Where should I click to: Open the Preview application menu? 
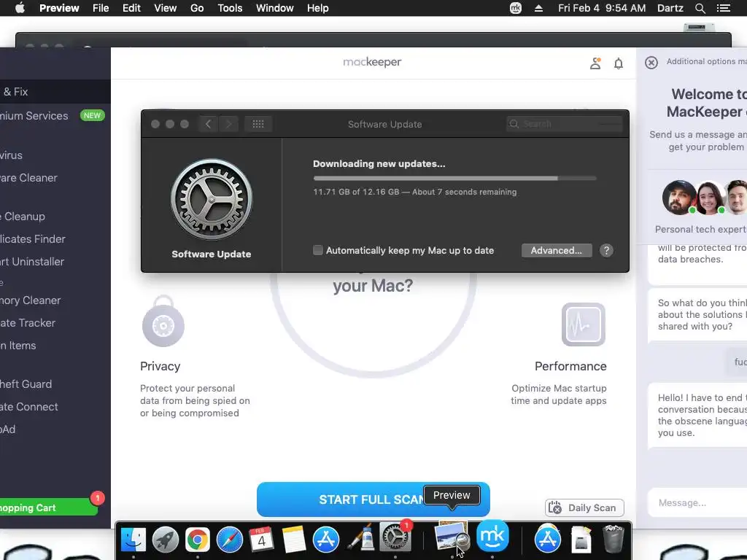(59, 8)
